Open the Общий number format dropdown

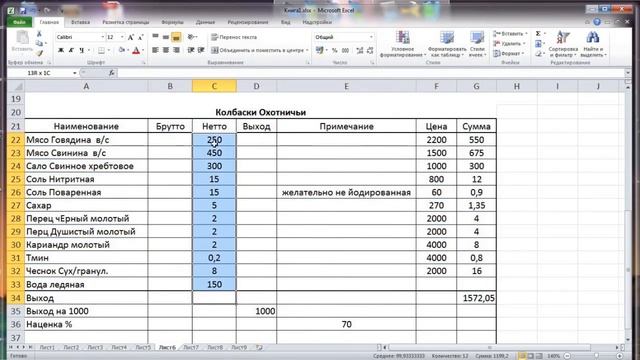pos(371,37)
